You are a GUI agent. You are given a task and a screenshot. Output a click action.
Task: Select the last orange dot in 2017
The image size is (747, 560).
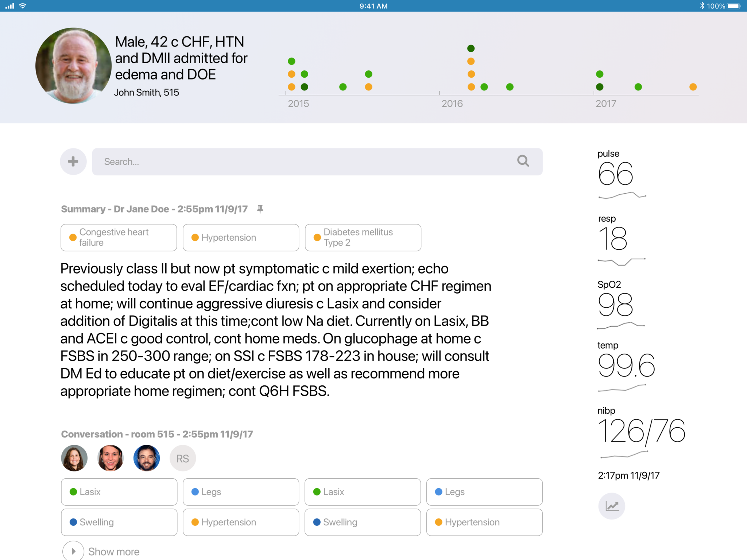point(693,87)
